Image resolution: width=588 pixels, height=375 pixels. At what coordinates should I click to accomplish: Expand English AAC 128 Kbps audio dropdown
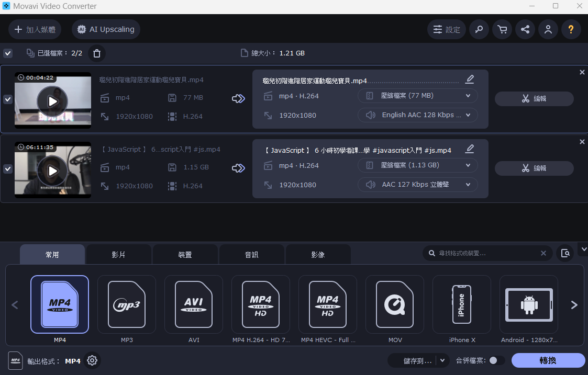tap(418, 115)
